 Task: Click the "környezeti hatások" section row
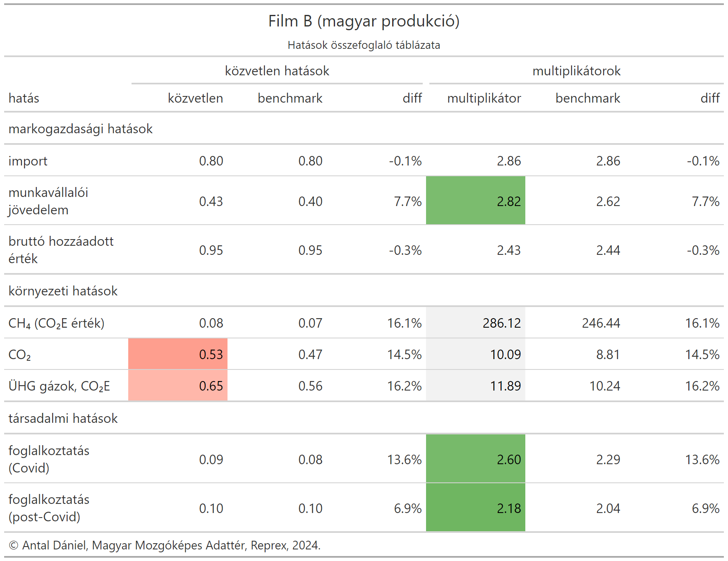coord(63,291)
